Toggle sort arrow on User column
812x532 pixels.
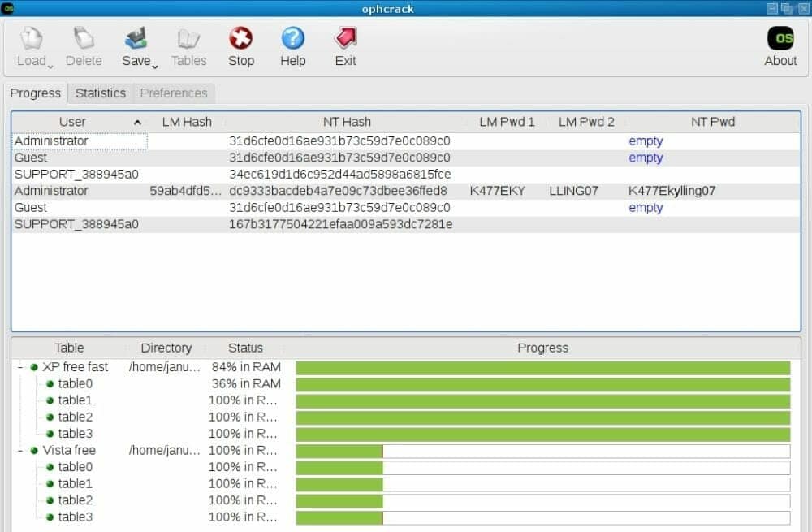137,123
